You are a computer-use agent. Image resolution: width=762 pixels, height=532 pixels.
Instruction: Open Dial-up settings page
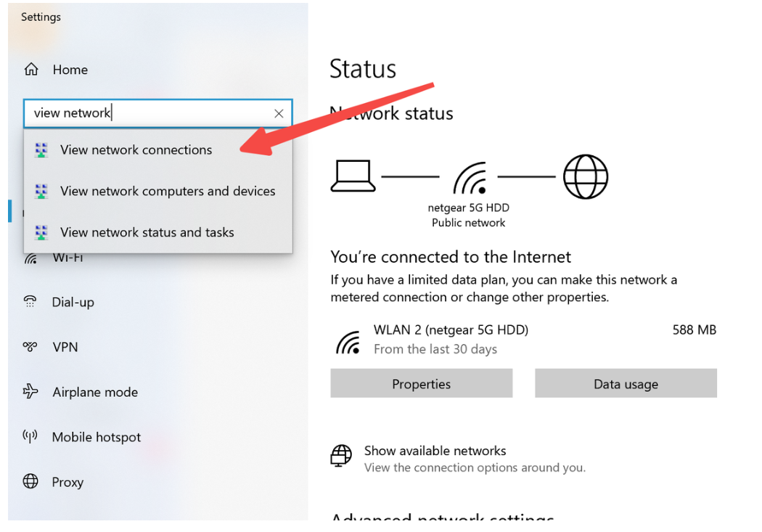click(x=73, y=302)
